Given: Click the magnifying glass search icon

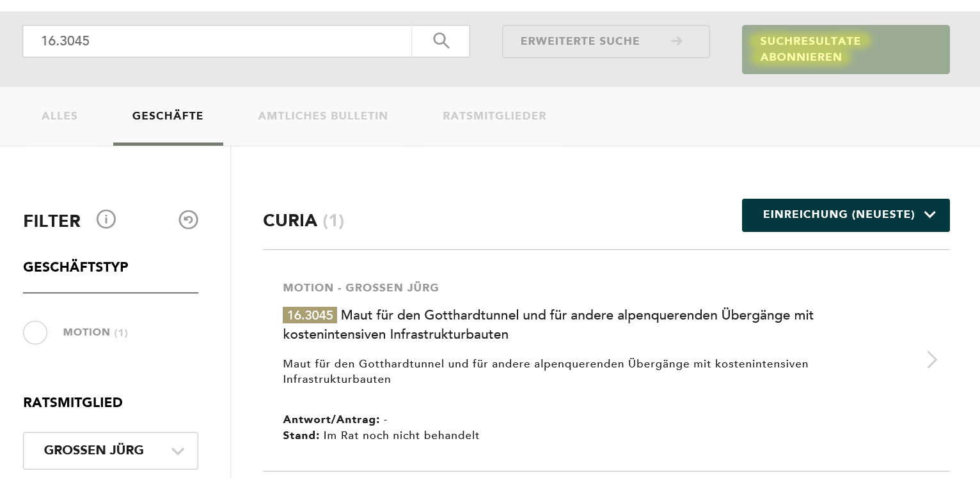Looking at the screenshot, I should pyautogui.click(x=441, y=41).
